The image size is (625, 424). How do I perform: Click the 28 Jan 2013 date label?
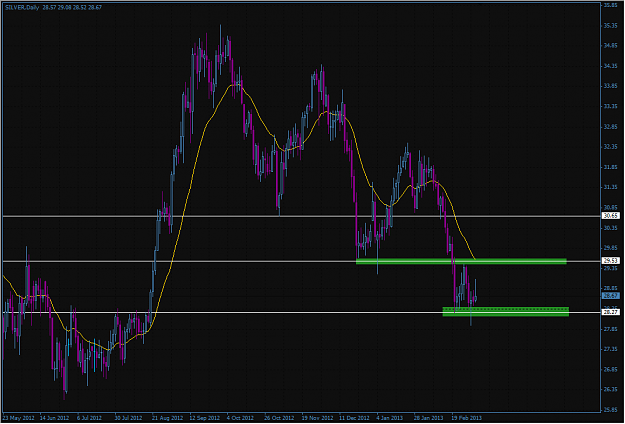(x=428, y=418)
